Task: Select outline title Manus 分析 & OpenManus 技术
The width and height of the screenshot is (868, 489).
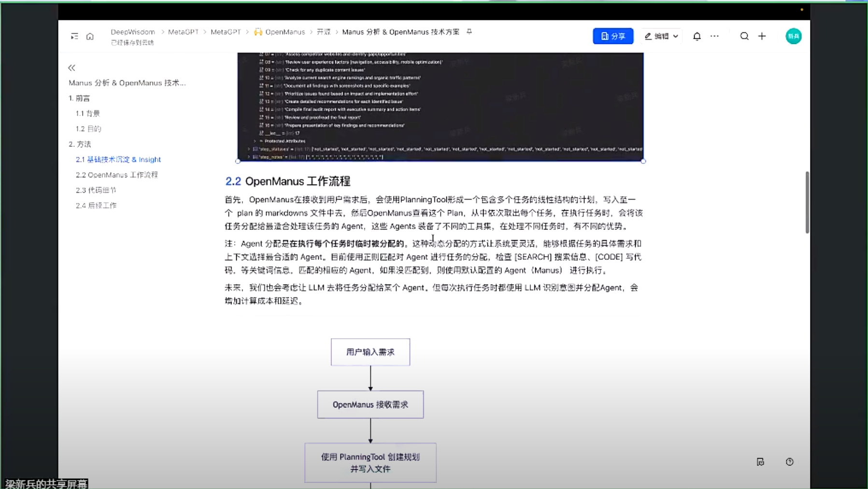Action: click(x=127, y=83)
